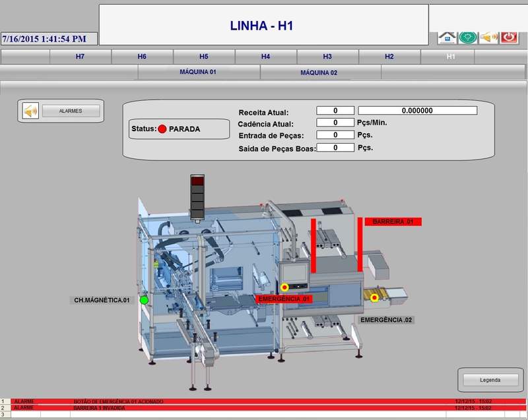Click the LINHA - H1 title
Viewport: 528px width, 420px height.
[261, 26]
